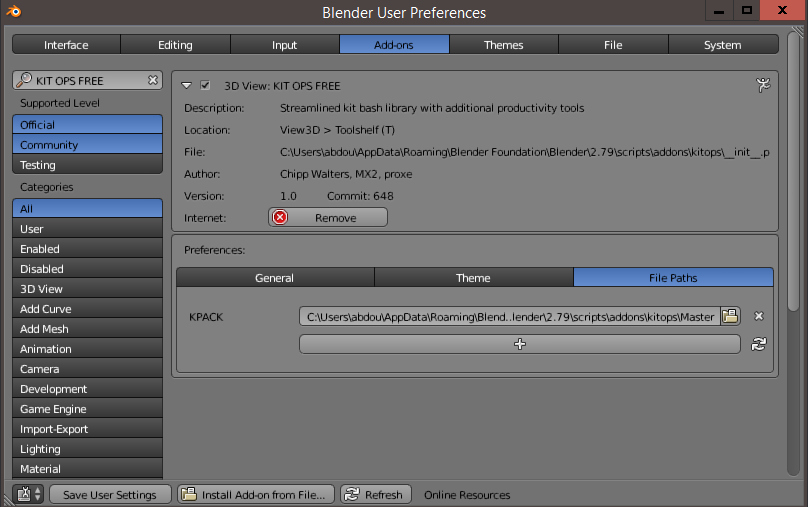Select the Import-Export category
This screenshot has width=808, height=507.
point(87,429)
